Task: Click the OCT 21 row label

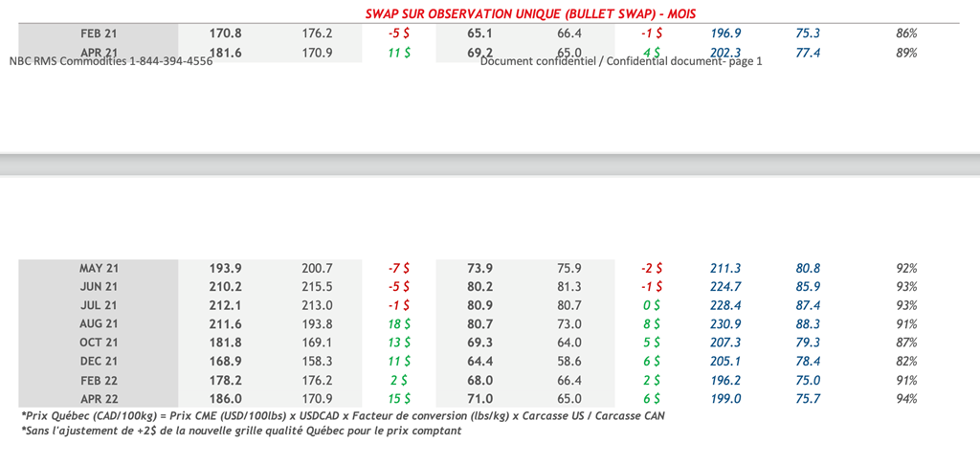Action: coord(99,343)
